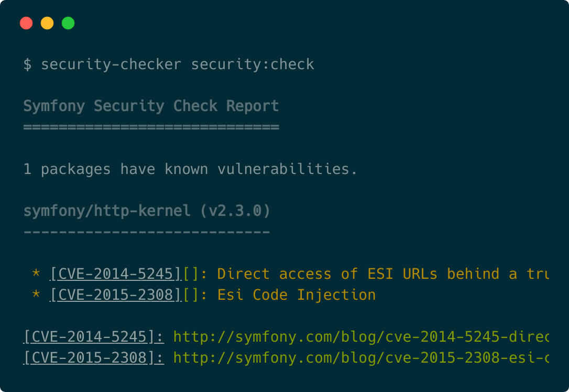Open the symfony.com blog URL for cve-2014-5245

[360, 337]
